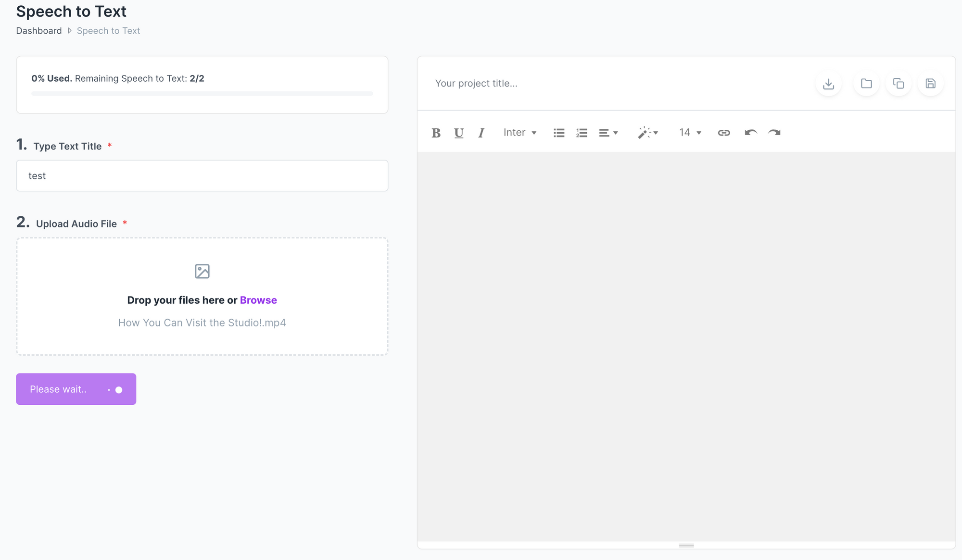Toggle italic formatting
962x560 pixels.
481,133
